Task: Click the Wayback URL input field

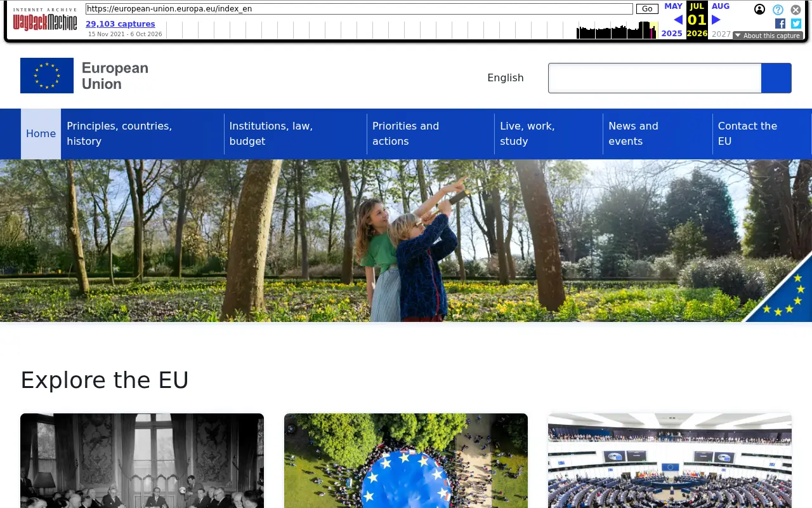Action: point(359,9)
